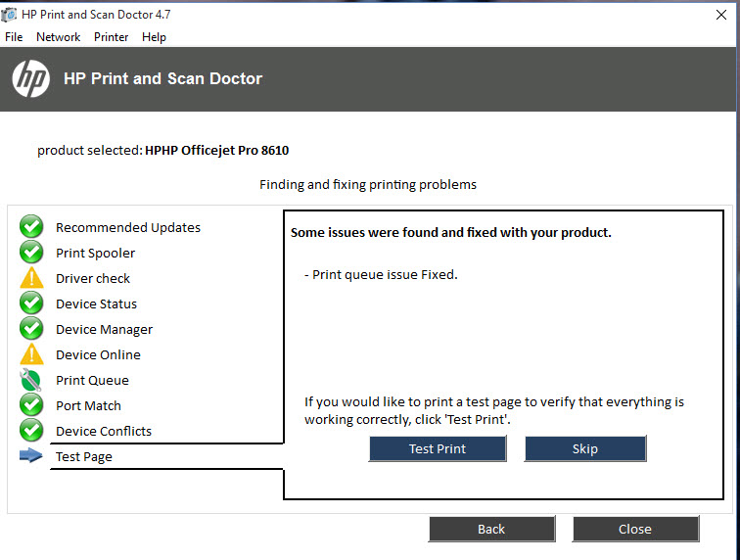The width and height of the screenshot is (740, 560).
Task: Click the Close button at the bottom
Action: coord(635,529)
